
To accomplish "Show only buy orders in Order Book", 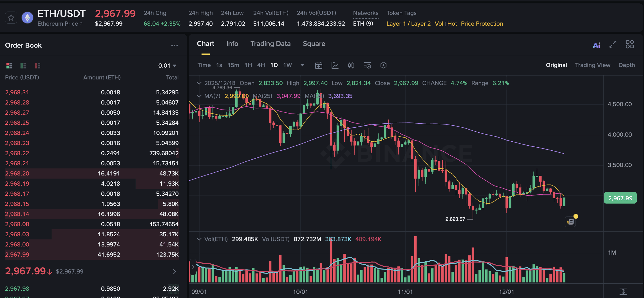I will pyautogui.click(x=23, y=65).
